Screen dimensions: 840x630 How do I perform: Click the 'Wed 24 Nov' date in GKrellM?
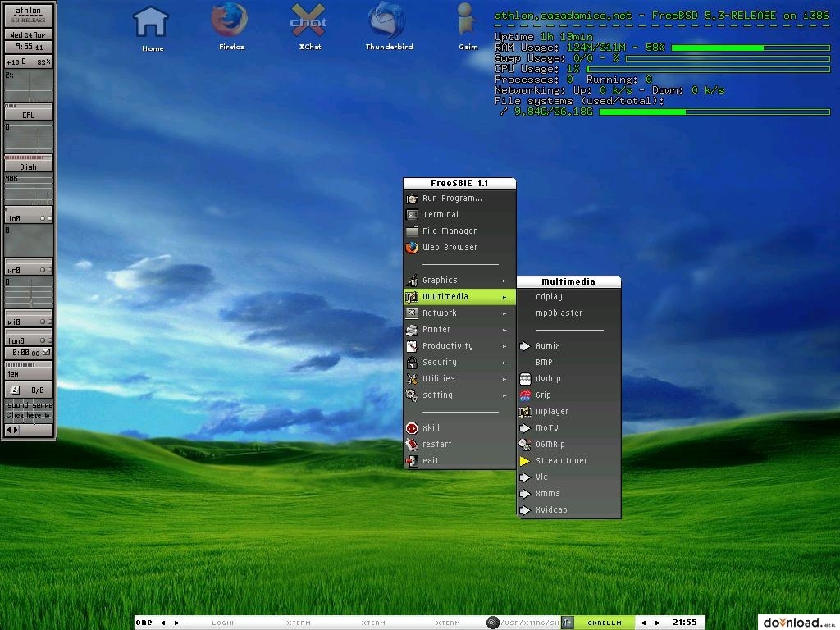(x=28, y=34)
